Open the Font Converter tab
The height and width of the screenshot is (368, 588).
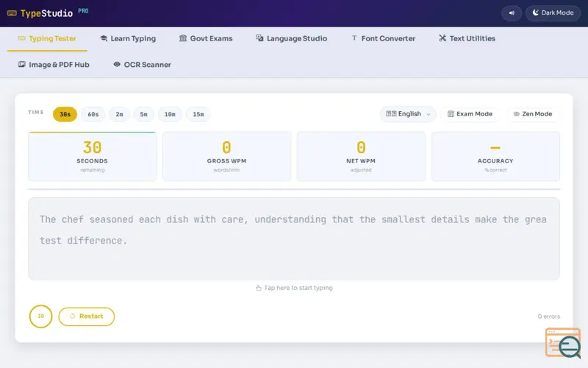pos(383,39)
